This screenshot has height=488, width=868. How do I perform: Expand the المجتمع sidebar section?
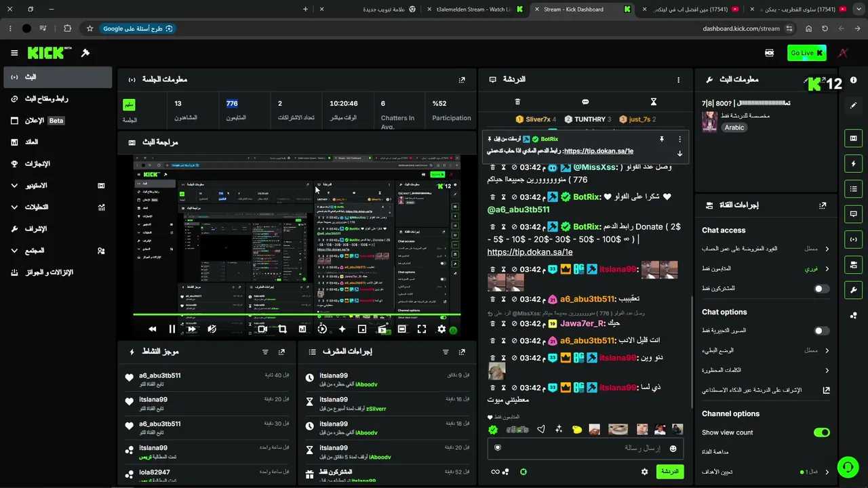[57, 251]
